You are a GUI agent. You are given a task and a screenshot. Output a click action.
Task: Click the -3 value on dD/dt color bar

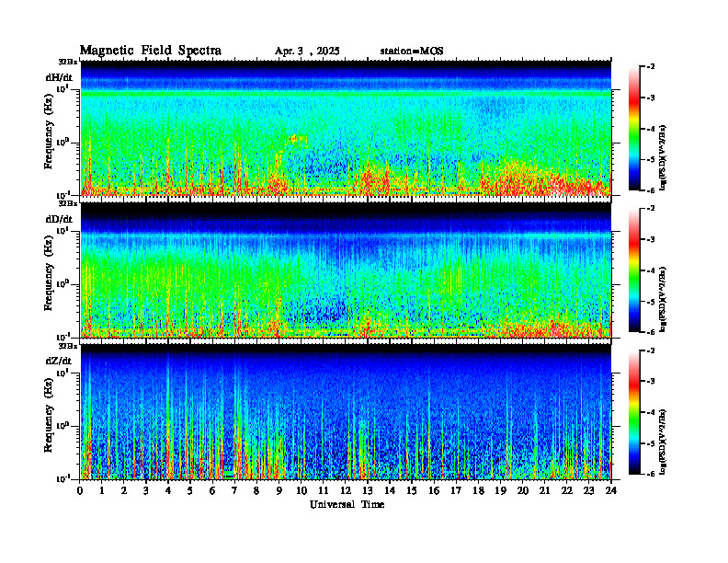(x=651, y=240)
